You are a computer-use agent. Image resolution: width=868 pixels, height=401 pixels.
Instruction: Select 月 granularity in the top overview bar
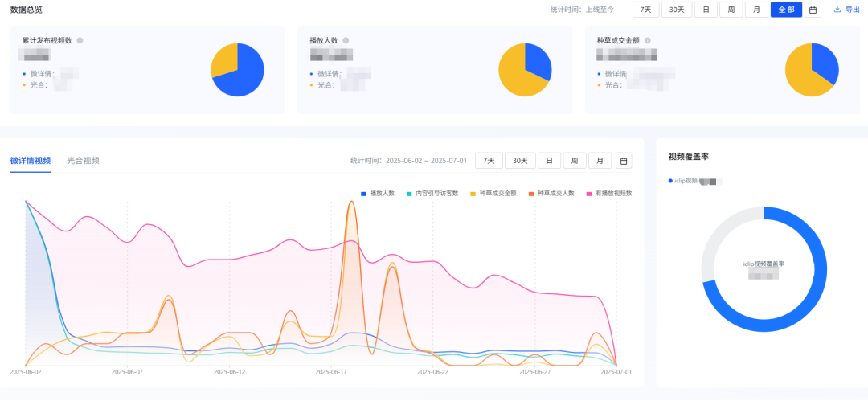tap(757, 10)
